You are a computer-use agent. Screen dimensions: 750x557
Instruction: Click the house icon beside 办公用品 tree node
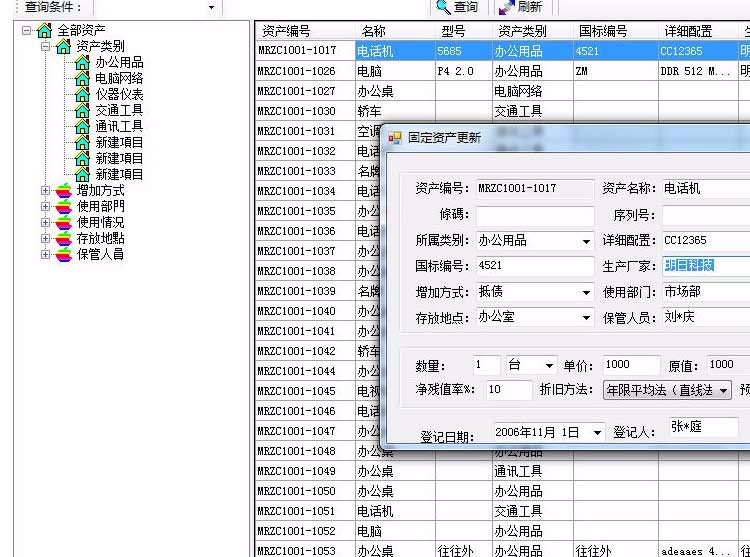(82, 62)
